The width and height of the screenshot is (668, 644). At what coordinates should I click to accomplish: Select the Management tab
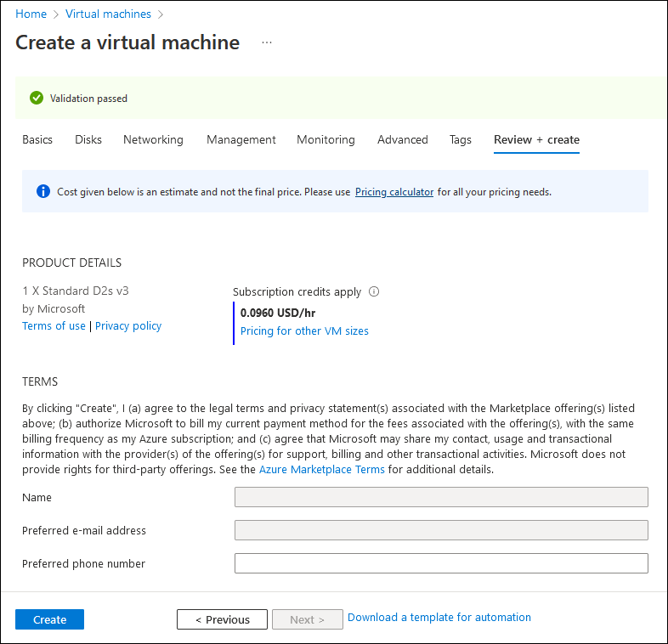(241, 139)
